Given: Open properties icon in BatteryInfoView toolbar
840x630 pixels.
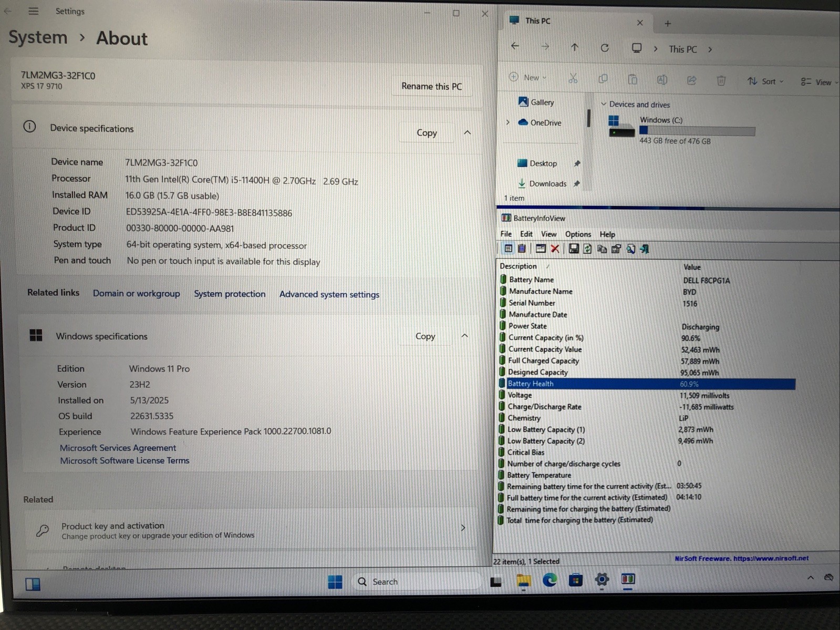Looking at the screenshot, I should tap(616, 249).
